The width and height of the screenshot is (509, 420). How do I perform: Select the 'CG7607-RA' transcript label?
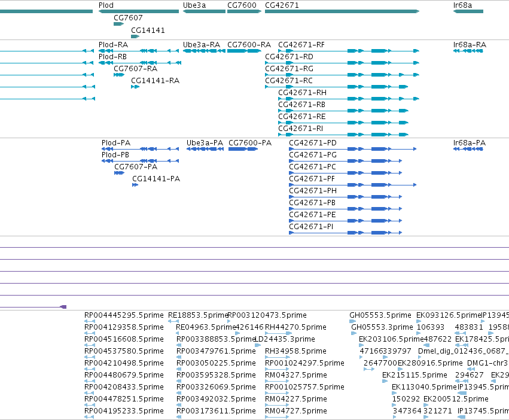pyautogui.click(x=135, y=69)
